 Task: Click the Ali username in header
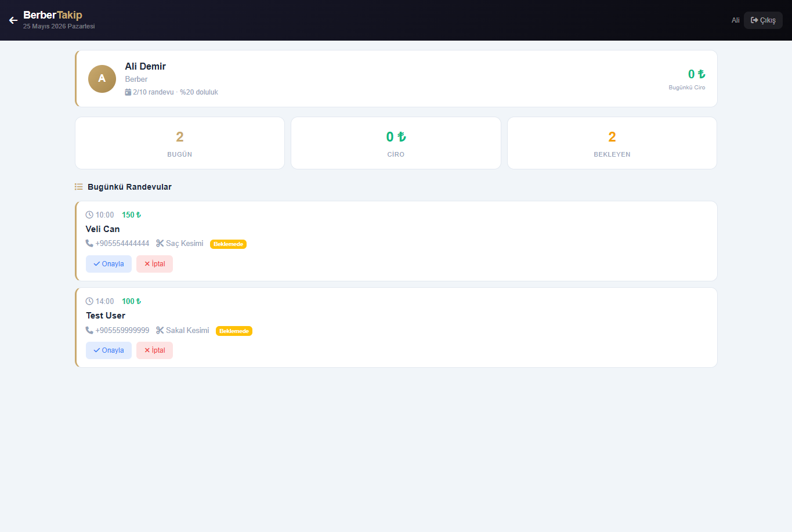click(735, 20)
